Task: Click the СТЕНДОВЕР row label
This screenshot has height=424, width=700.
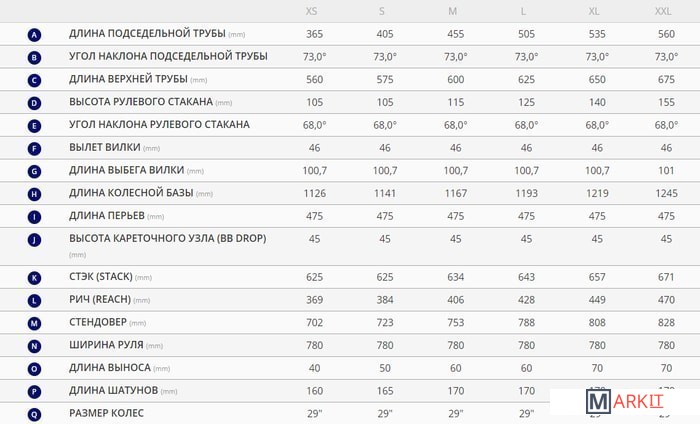Action: [103, 323]
